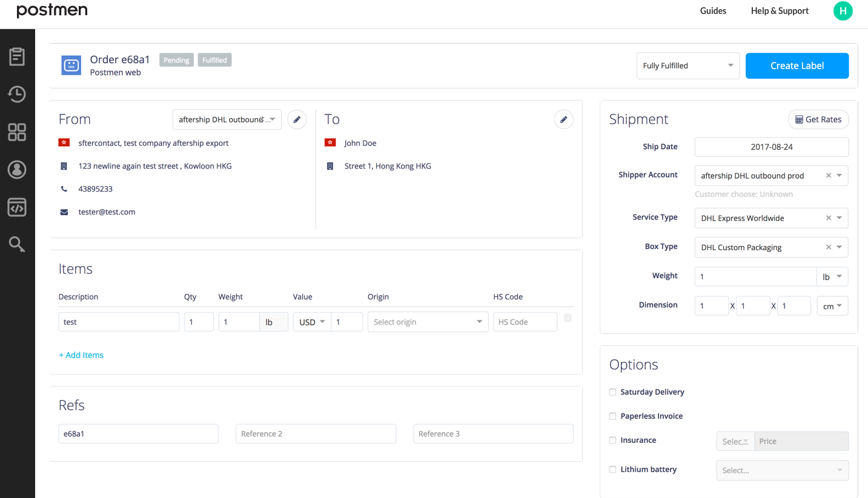The height and width of the screenshot is (498, 868).
Task: Click the first Dimension input field
Action: (x=712, y=306)
